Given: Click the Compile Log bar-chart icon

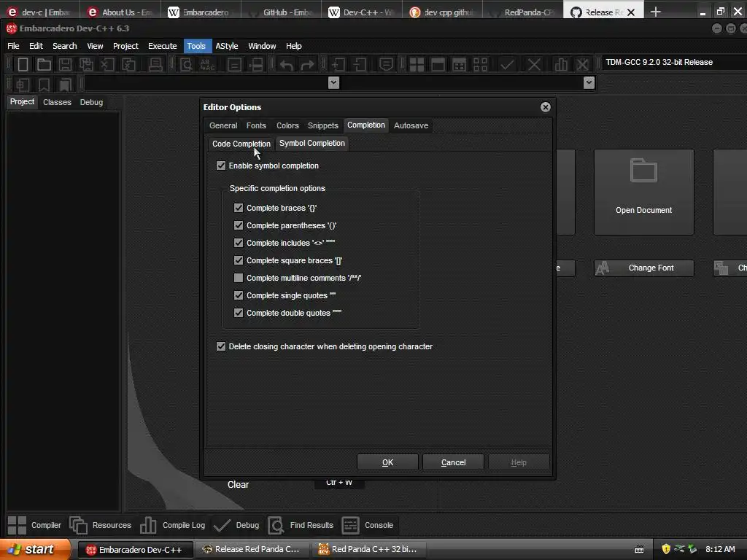Looking at the screenshot, I should tap(148, 525).
